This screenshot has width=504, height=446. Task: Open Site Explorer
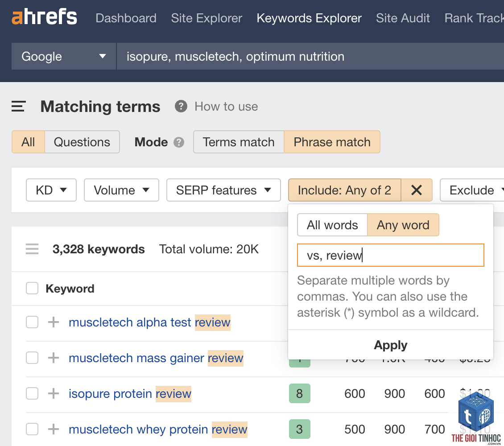point(207,18)
